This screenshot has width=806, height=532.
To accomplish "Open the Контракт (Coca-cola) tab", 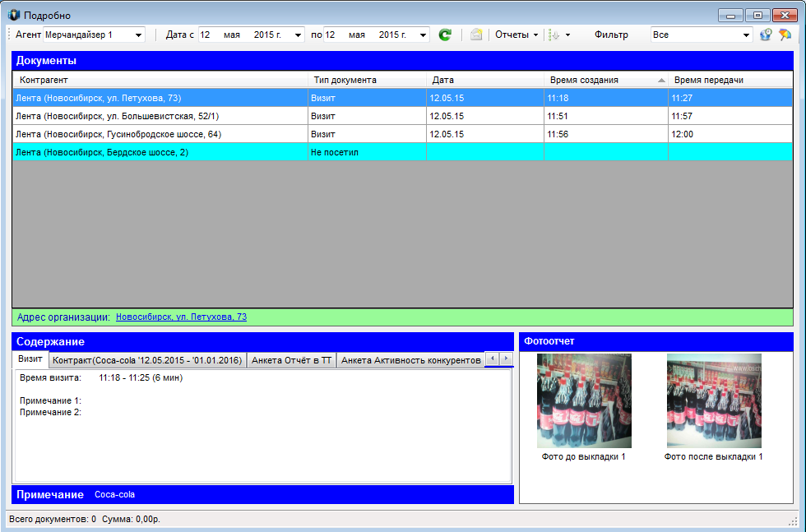I will [x=147, y=360].
